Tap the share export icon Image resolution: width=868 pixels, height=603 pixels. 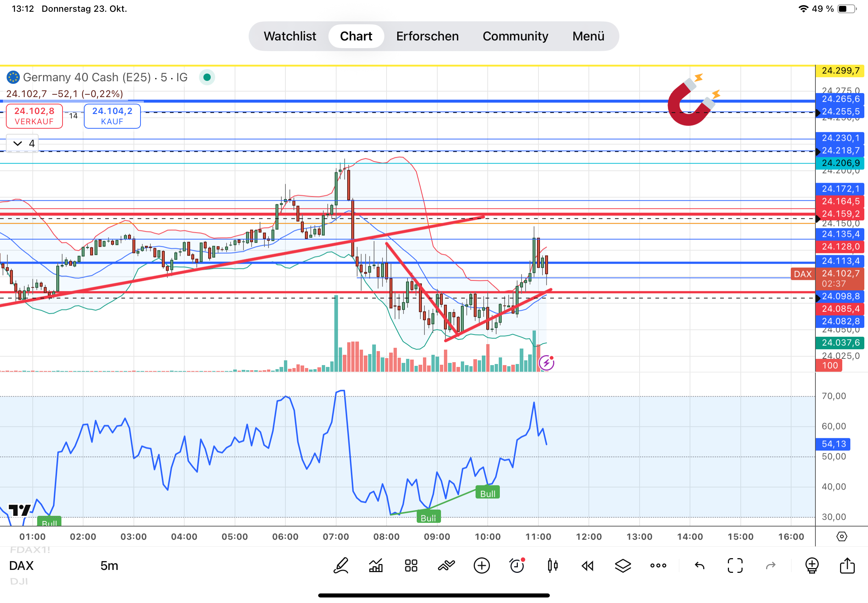847,565
